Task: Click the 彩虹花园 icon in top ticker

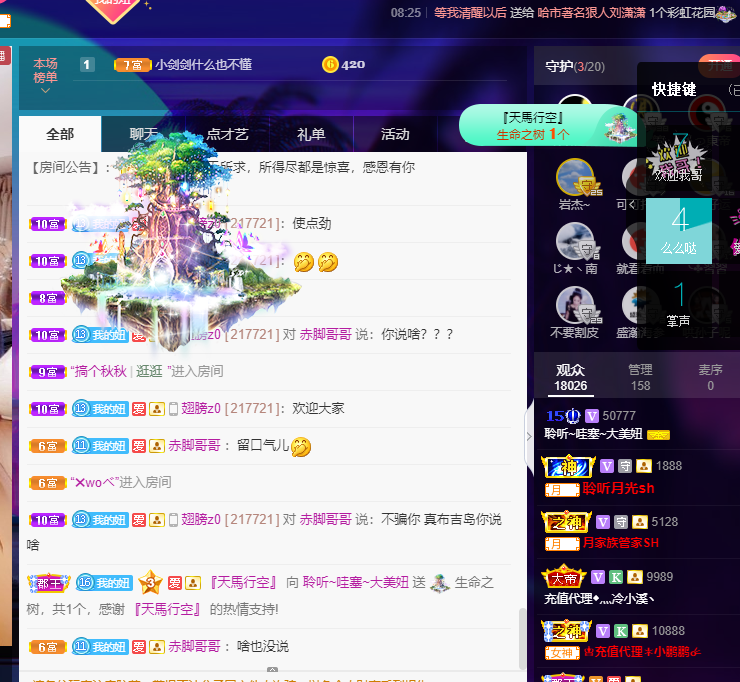Action: pyautogui.click(x=726, y=13)
